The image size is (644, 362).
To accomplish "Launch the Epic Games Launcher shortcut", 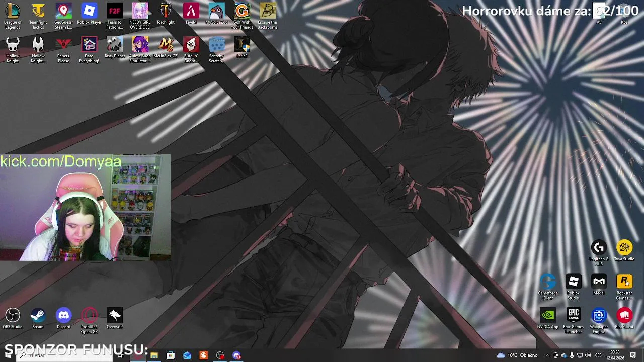I will click(573, 321).
